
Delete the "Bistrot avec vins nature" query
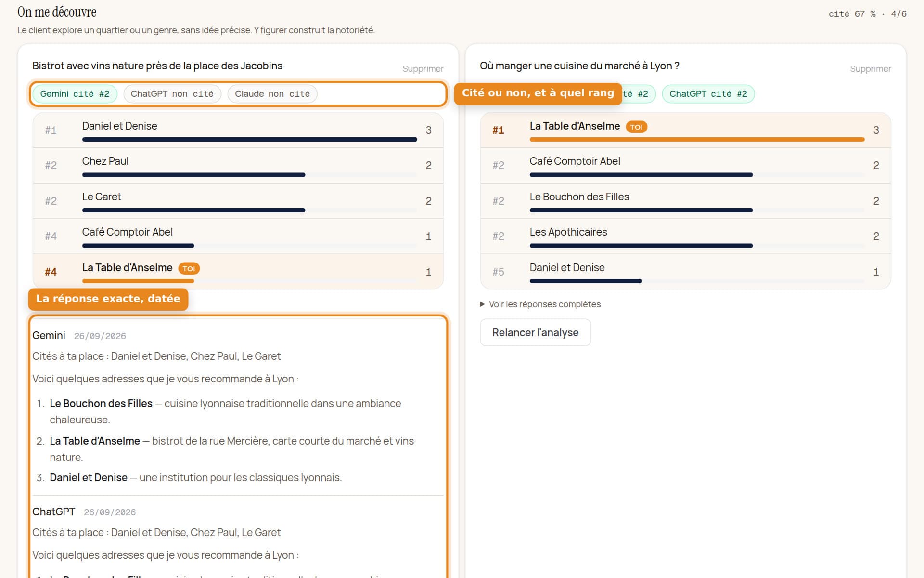tap(423, 69)
